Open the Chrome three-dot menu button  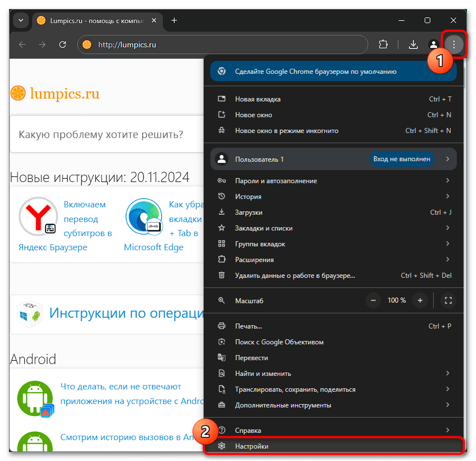453,45
